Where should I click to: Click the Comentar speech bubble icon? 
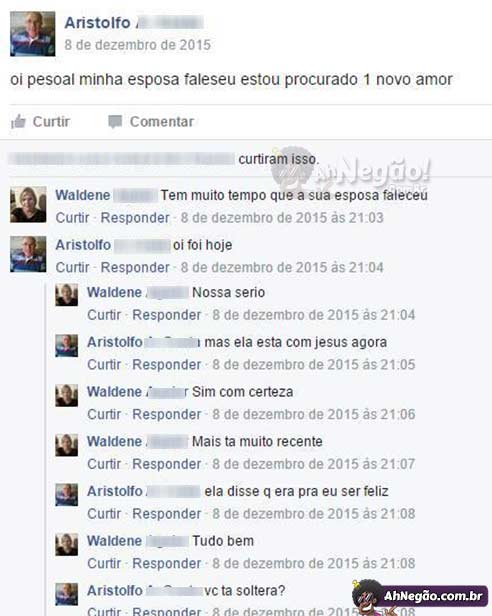115,121
